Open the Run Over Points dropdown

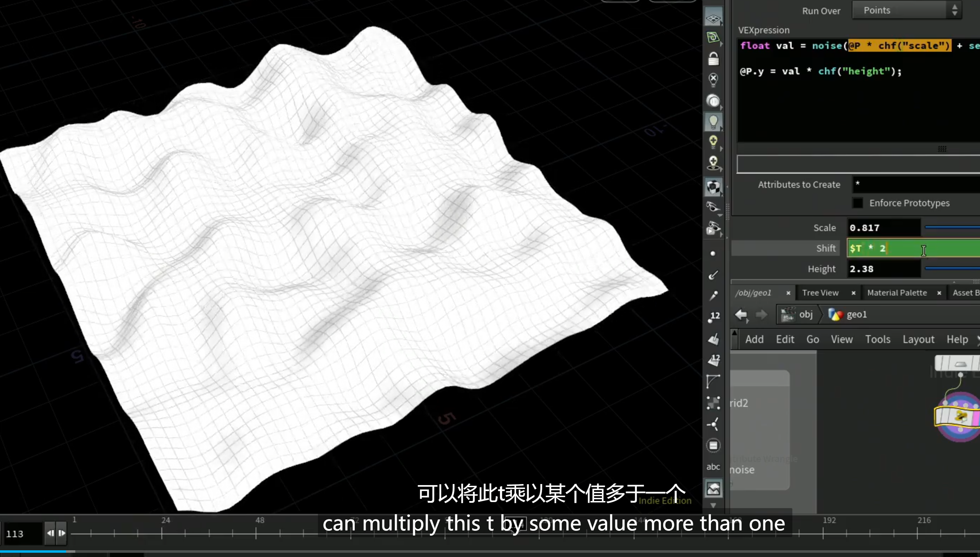coord(907,10)
